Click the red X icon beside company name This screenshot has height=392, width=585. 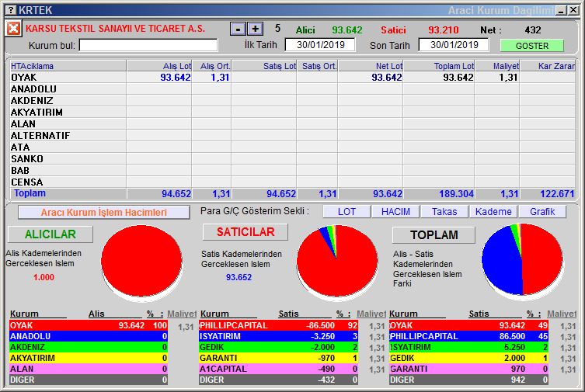tap(13, 28)
